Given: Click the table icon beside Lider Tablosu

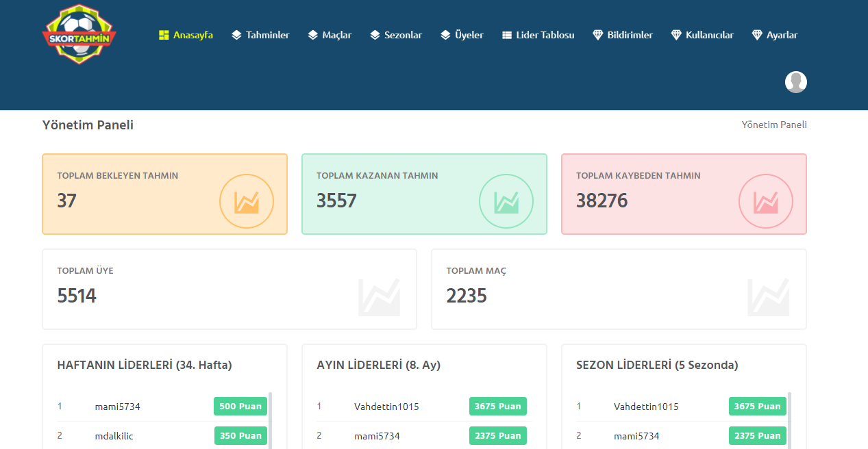Looking at the screenshot, I should pyautogui.click(x=507, y=35).
